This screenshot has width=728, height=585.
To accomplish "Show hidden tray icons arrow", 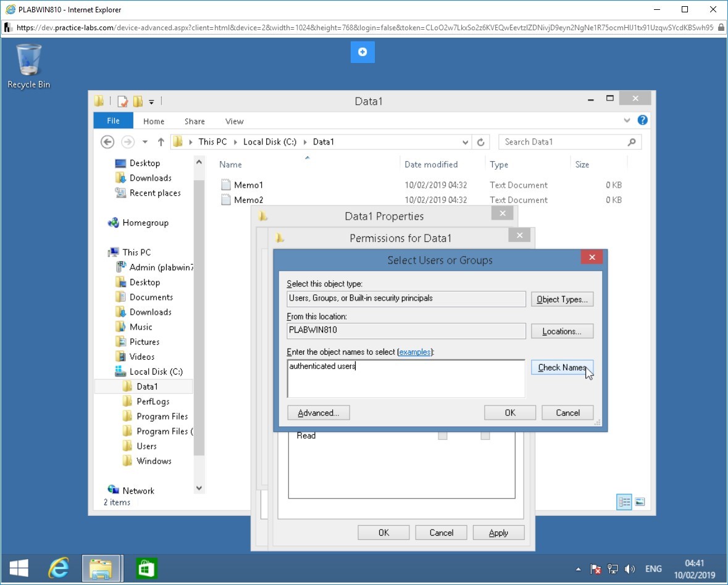I will [578, 569].
